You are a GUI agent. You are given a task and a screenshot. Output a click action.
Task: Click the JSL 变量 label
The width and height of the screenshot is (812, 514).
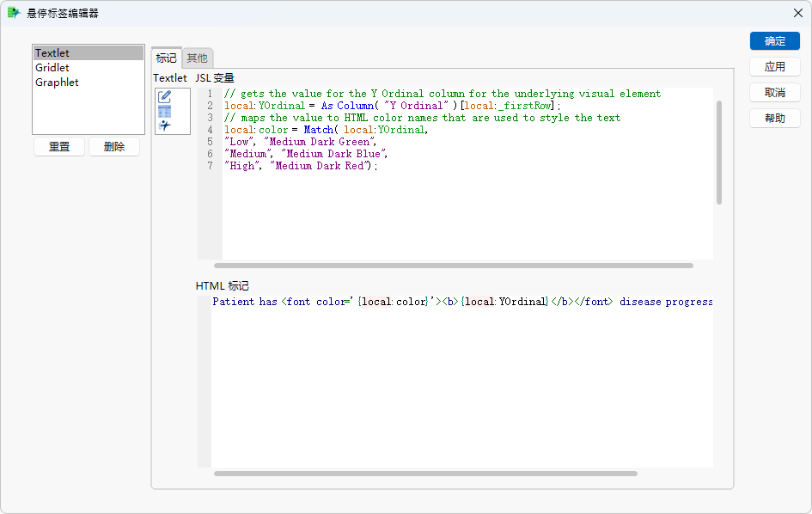point(215,77)
